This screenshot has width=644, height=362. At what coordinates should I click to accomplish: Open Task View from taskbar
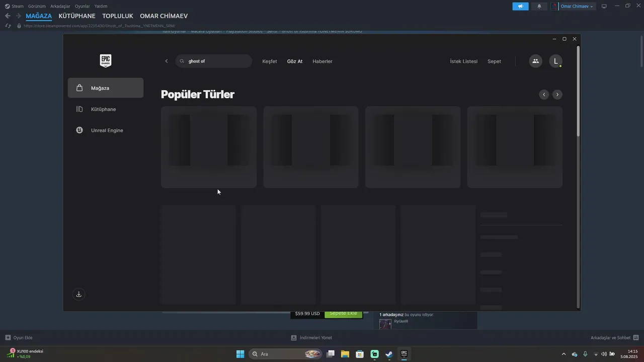pos(331,354)
